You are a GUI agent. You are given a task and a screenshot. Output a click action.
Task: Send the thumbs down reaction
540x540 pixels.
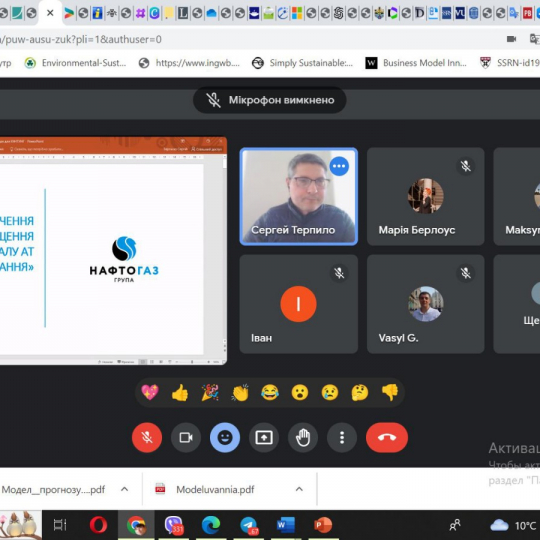(390, 392)
